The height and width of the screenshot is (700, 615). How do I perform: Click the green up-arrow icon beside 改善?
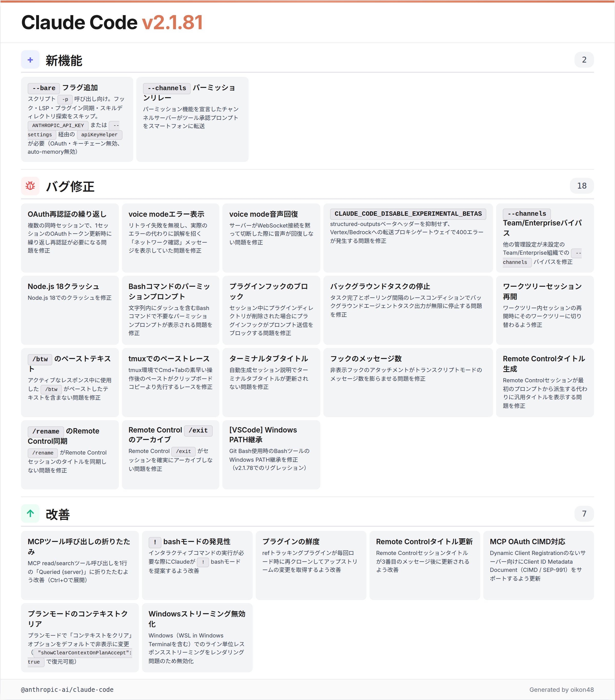click(30, 513)
